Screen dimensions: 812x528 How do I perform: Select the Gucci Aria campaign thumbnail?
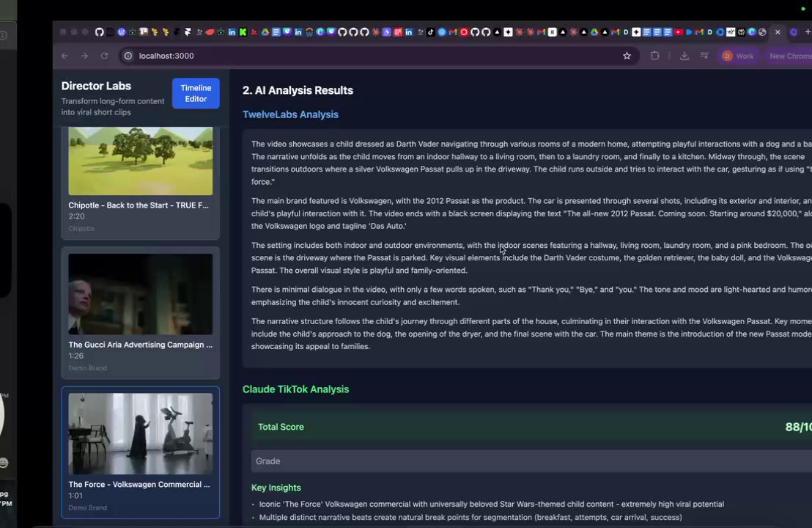click(x=140, y=294)
